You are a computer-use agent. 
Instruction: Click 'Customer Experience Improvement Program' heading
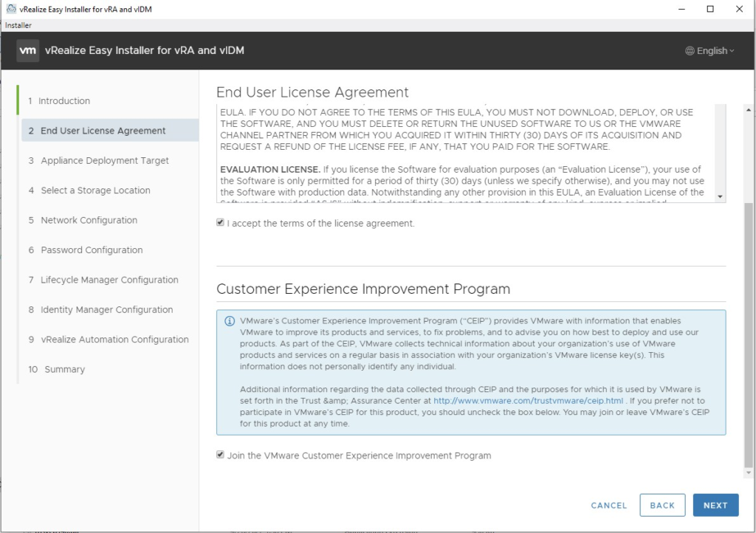pos(363,289)
